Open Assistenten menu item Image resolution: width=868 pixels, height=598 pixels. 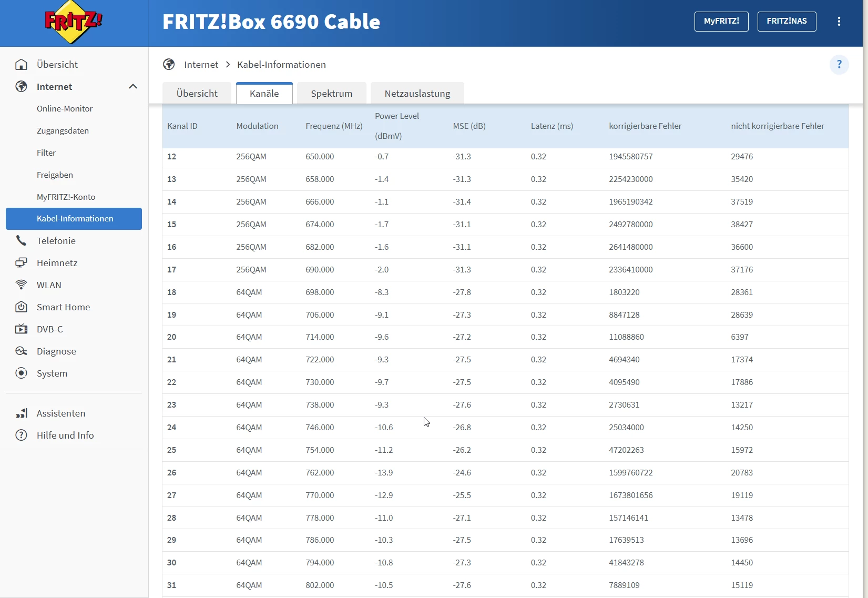(61, 413)
